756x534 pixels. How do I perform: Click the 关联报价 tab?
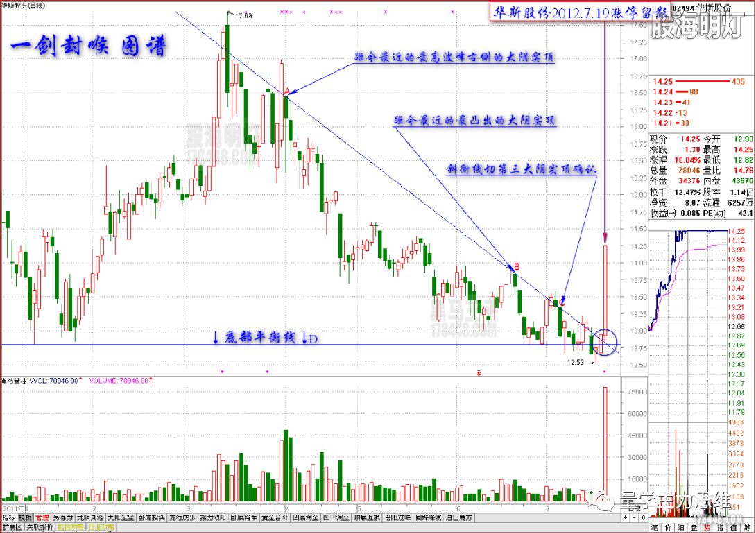click(39, 528)
